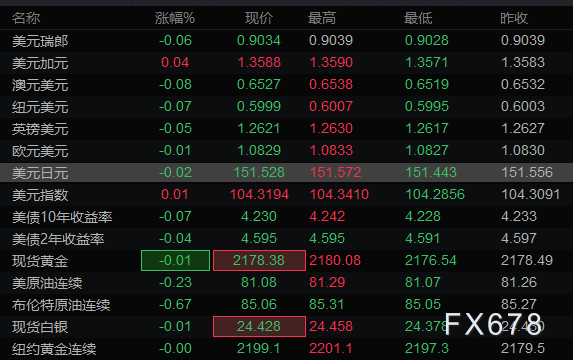
Task: Open the 英镑美元 quote row
Action: click(286, 128)
